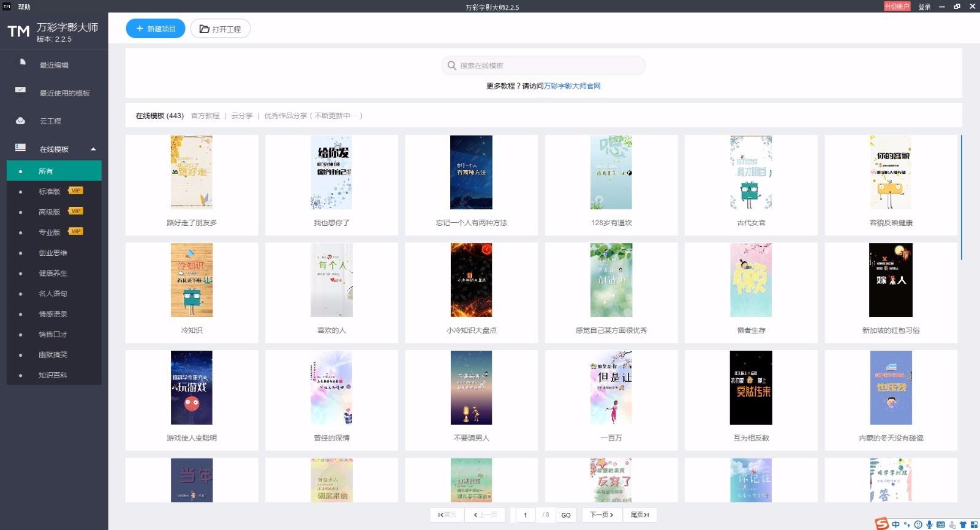
Task: Click the 升级账户 upgrade button
Action: (897, 6)
